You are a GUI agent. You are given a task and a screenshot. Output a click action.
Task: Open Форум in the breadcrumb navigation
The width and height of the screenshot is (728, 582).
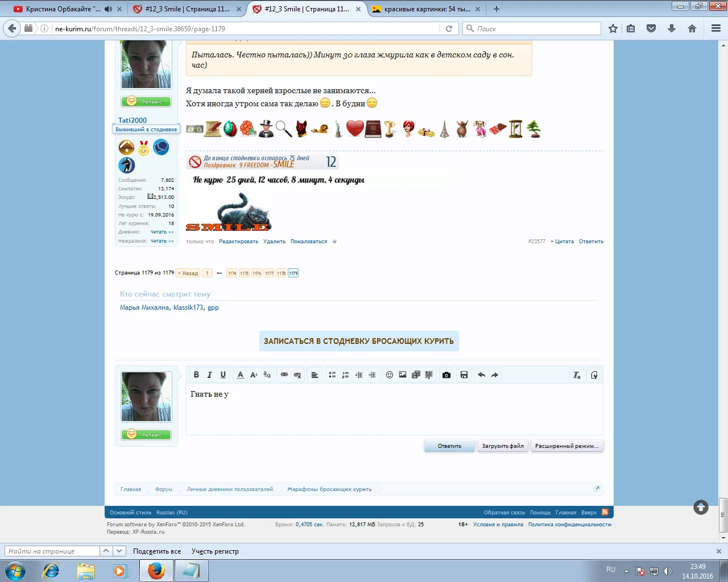(164, 489)
